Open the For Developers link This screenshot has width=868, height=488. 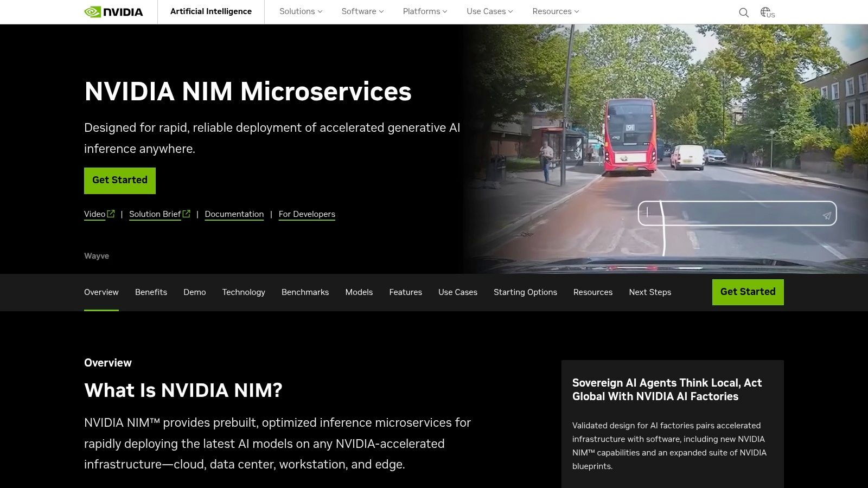coord(307,214)
